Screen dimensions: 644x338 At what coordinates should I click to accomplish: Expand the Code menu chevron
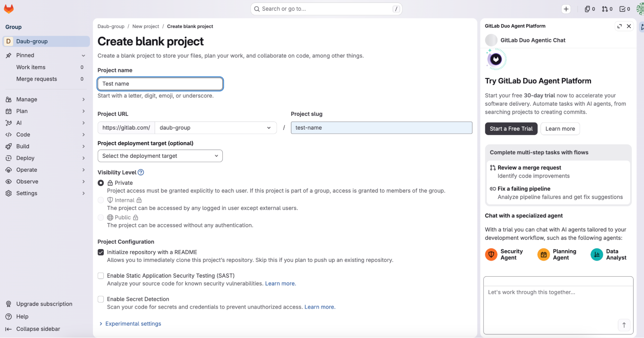[83, 135]
